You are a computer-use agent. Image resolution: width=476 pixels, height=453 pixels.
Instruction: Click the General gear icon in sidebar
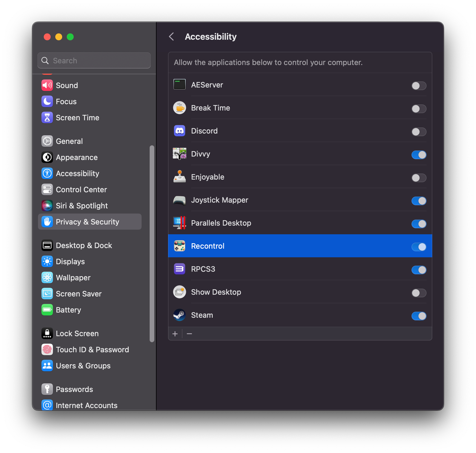47,141
